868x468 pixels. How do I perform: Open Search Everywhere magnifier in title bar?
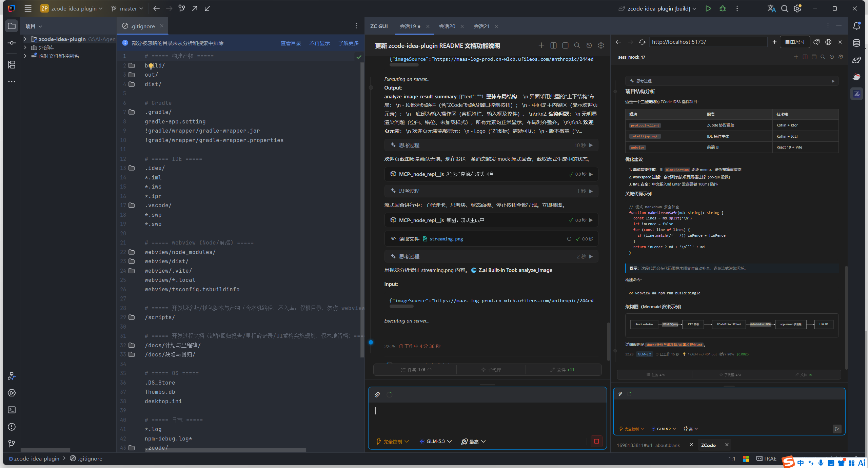tap(785, 8)
